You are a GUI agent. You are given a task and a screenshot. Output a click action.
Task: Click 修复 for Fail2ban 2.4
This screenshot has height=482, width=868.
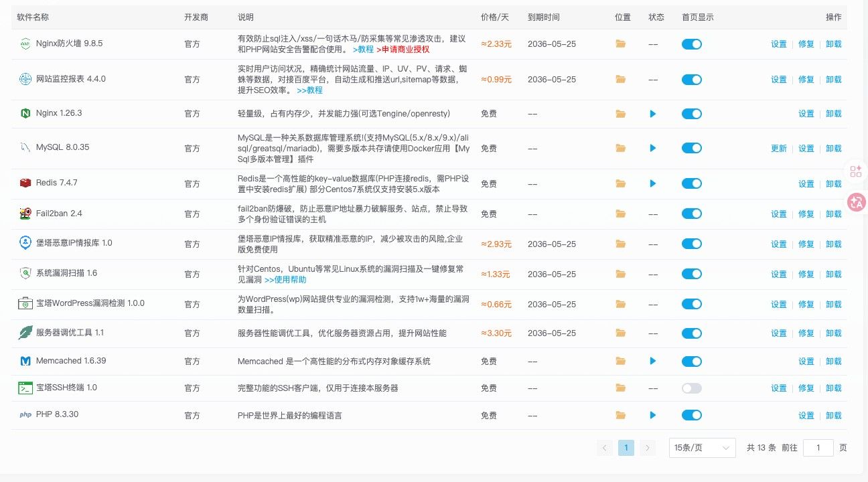click(806, 214)
